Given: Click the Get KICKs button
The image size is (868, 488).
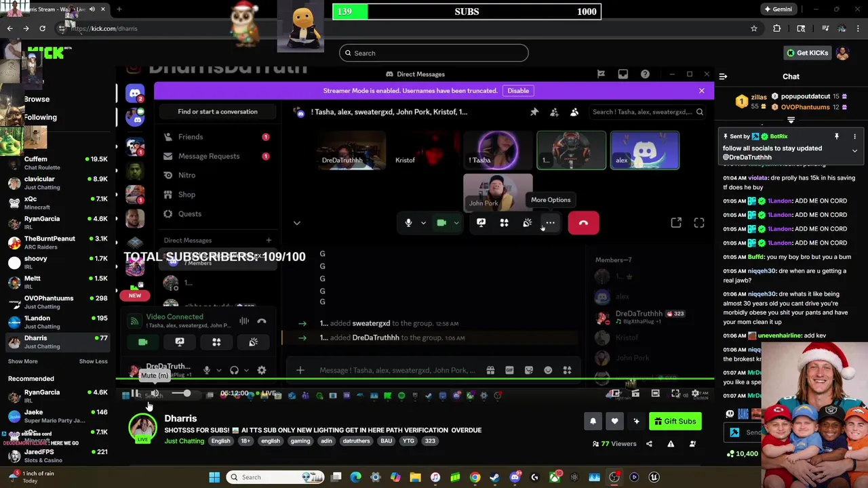Looking at the screenshot, I should pyautogui.click(x=807, y=53).
